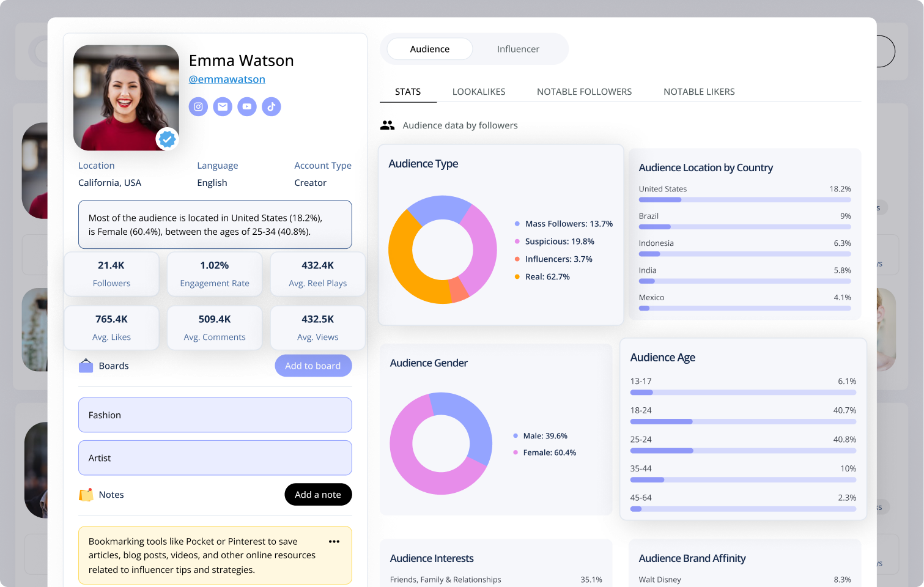Open the LOOKALIKES tab
This screenshot has width=924, height=587.
pyautogui.click(x=479, y=92)
